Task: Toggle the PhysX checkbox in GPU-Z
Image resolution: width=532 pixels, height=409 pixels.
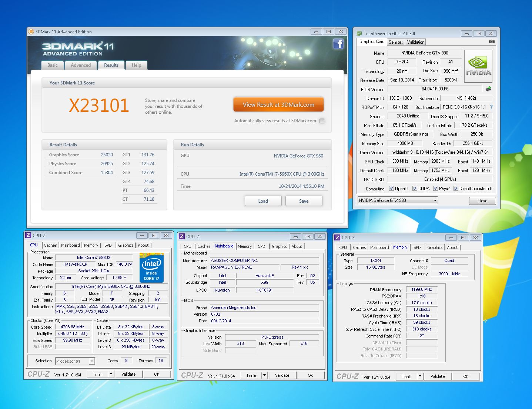Action: tap(435, 189)
